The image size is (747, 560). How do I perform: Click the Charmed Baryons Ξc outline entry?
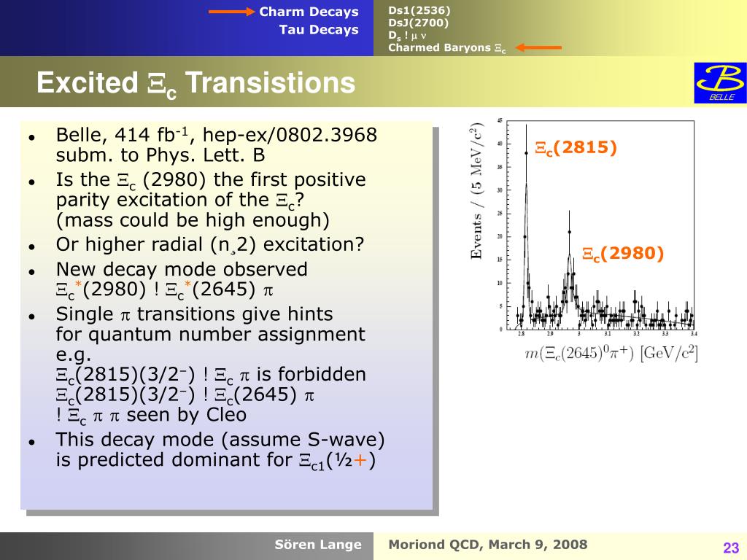(447, 47)
